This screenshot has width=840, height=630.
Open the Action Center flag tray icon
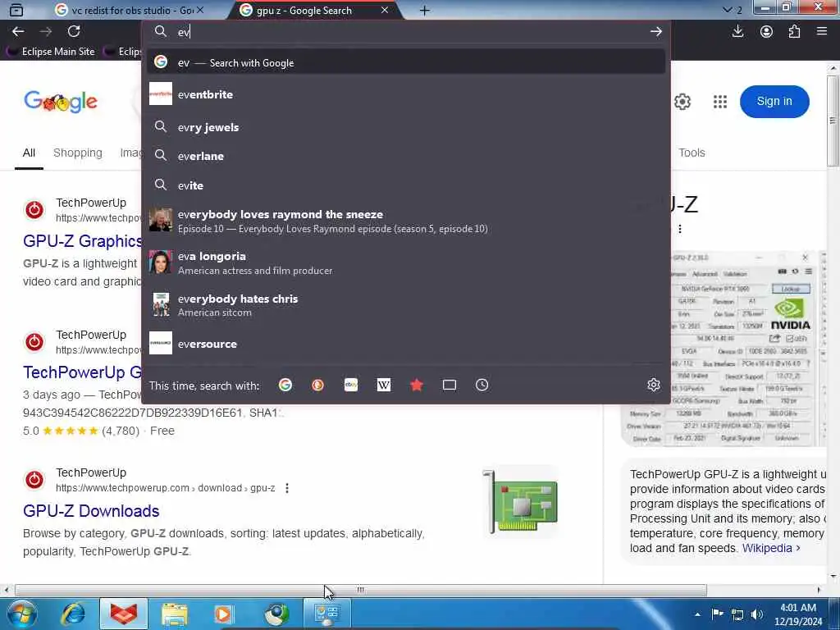coord(717,614)
